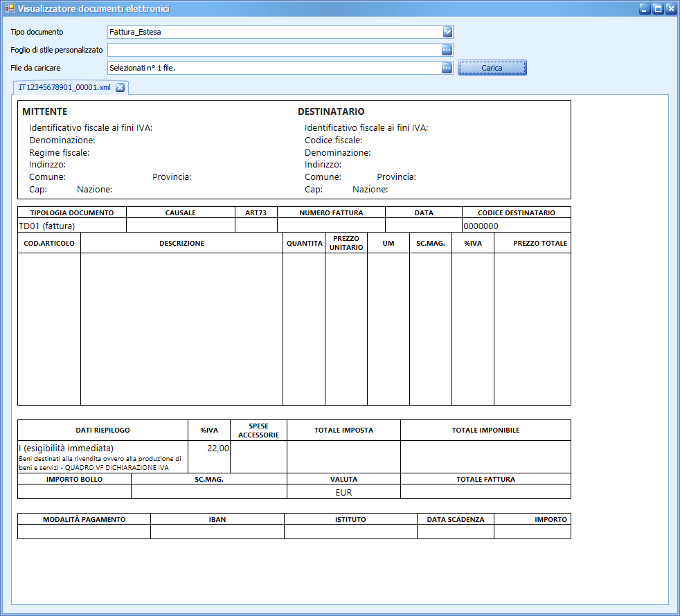Click the MODALITÀ PAGAMENTO header
This screenshot has width=680, height=616.
click(x=84, y=519)
